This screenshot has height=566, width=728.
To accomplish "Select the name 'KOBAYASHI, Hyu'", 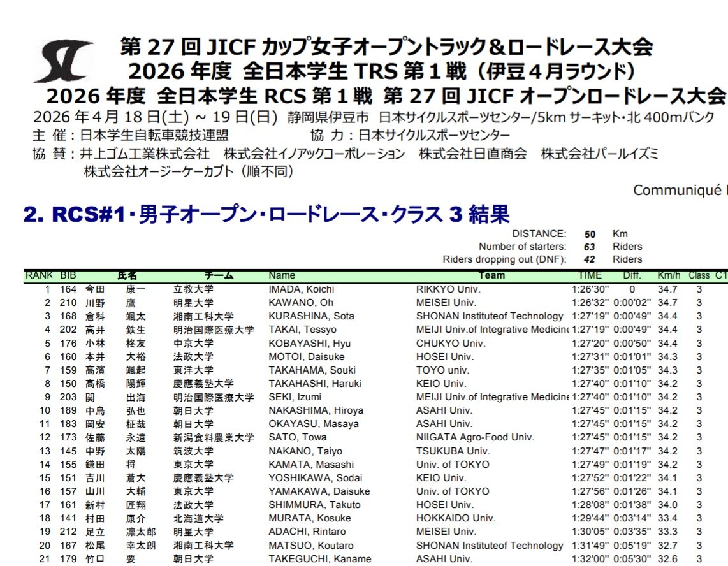I will click(309, 343).
